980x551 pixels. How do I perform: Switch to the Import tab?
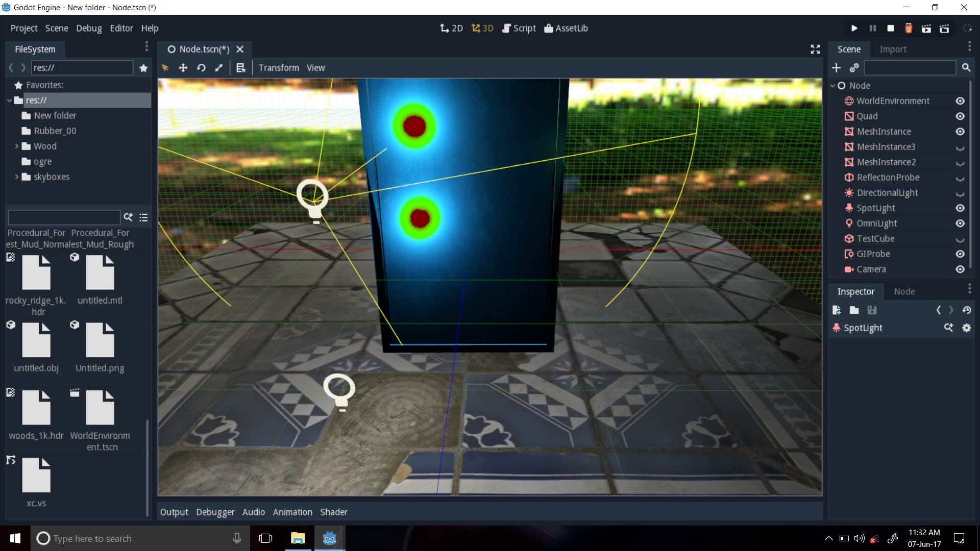(893, 49)
